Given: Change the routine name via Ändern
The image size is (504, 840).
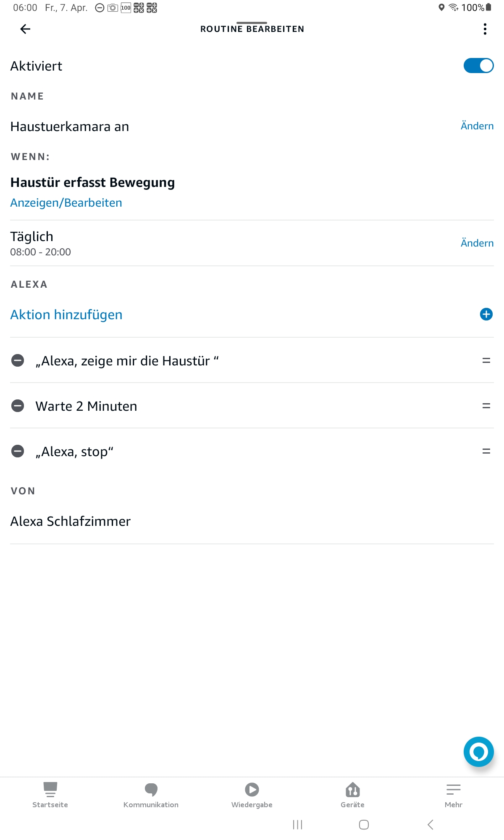Looking at the screenshot, I should click(477, 126).
